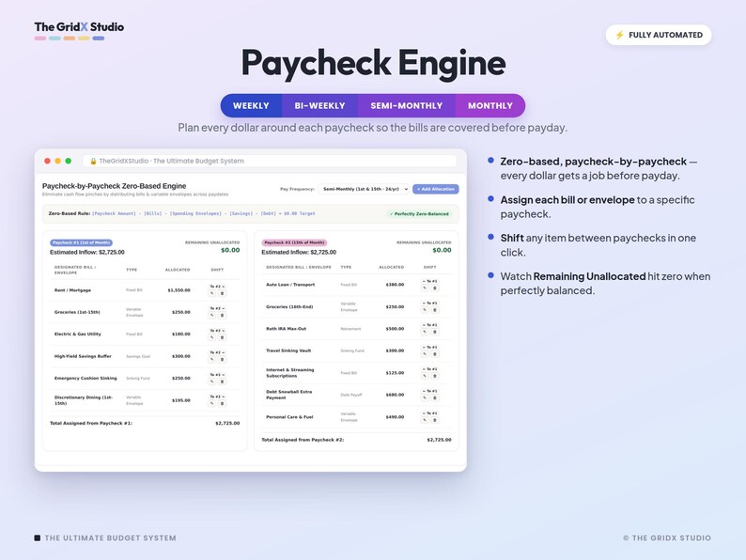Shift Debt Snowball Extra Payment to #1
Viewport: 746px width, 560px height.
click(x=429, y=391)
